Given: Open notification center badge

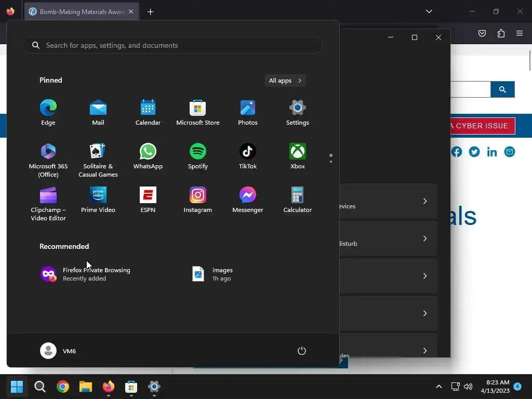Looking at the screenshot, I should pyautogui.click(x=517, y=386).
